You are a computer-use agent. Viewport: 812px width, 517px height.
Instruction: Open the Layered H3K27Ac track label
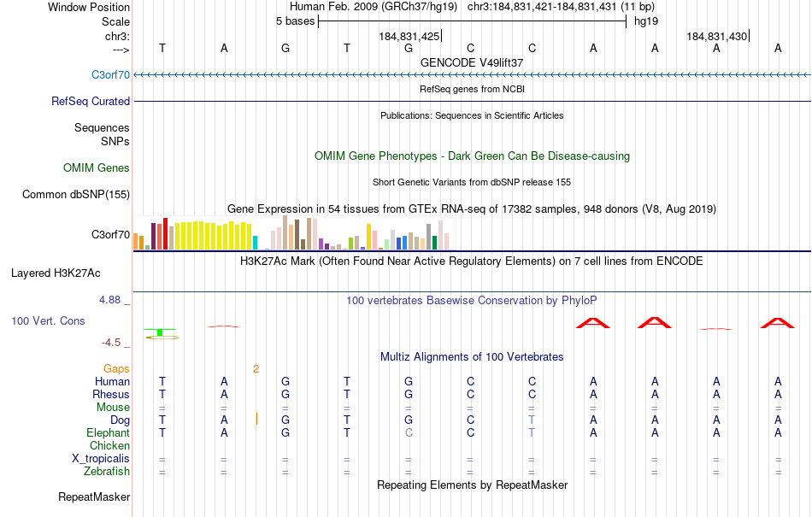point(56,273)
